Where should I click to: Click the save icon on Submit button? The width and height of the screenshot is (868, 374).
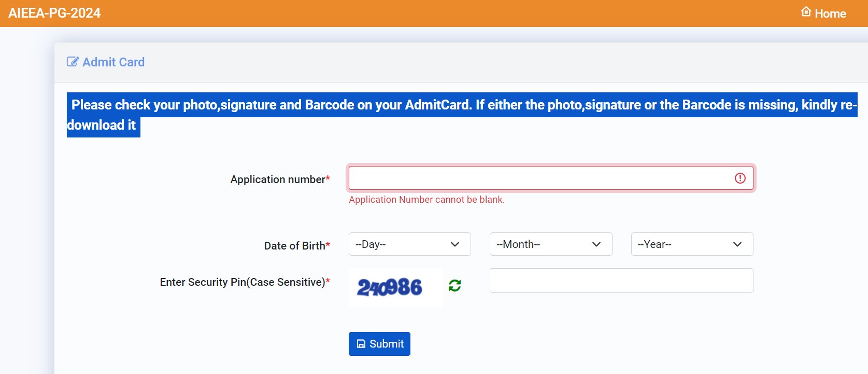(x=361, y=344)
